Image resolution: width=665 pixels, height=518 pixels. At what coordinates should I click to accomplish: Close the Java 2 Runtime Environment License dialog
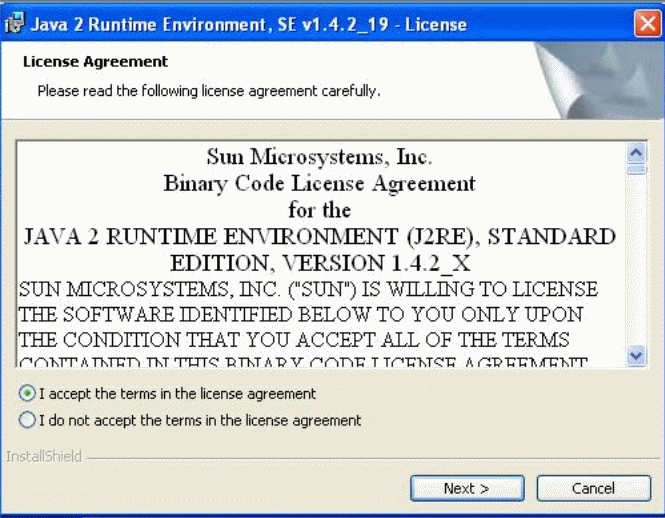(647, 23)
